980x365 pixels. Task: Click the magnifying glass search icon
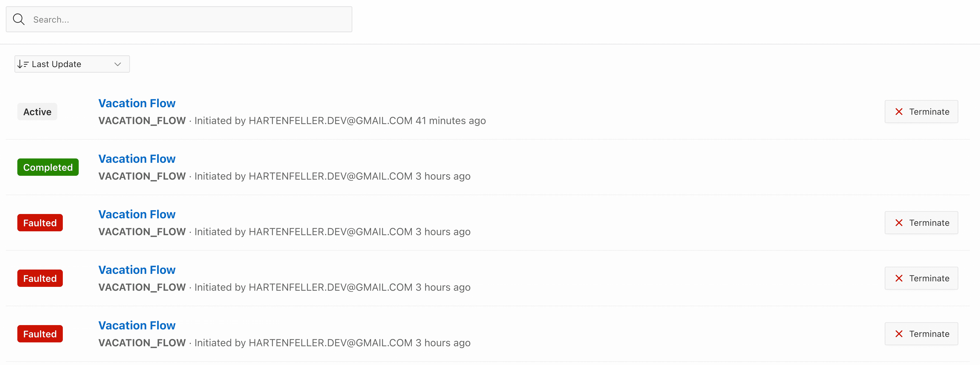[19, 19]
